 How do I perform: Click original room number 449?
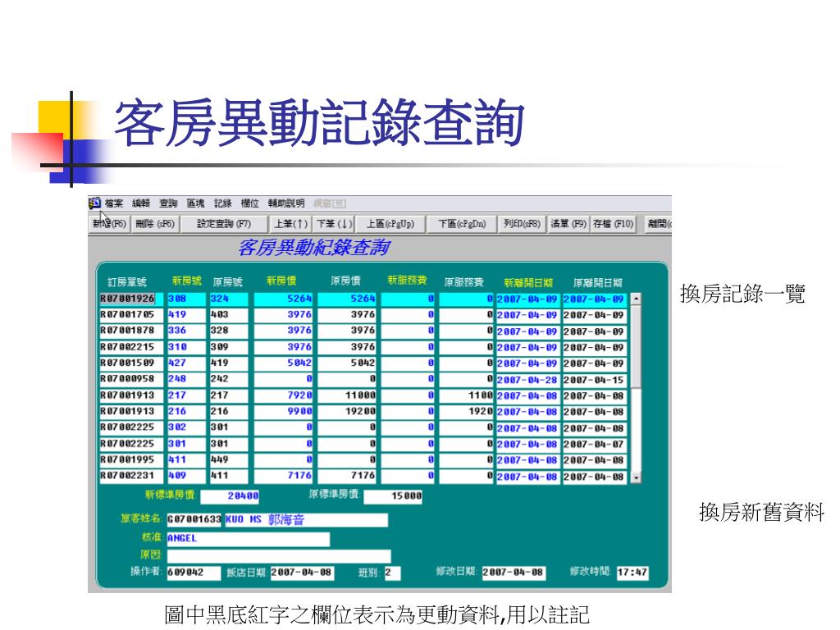point(229,459)
